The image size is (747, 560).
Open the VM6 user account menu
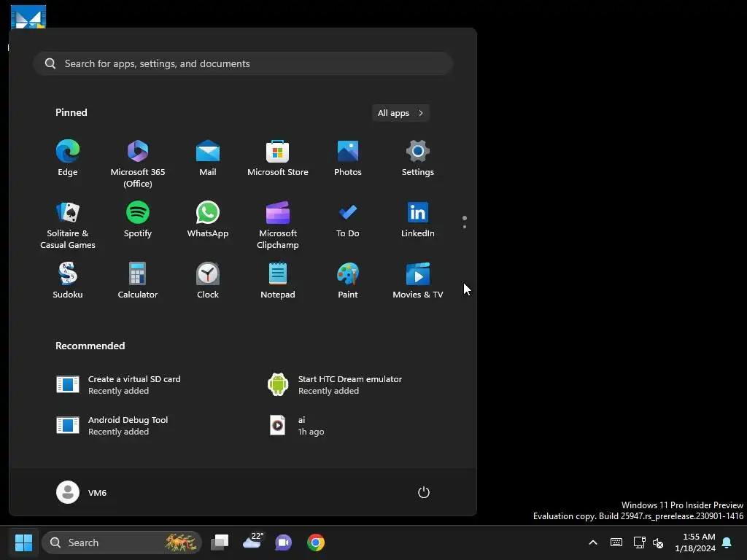point(82,492)
